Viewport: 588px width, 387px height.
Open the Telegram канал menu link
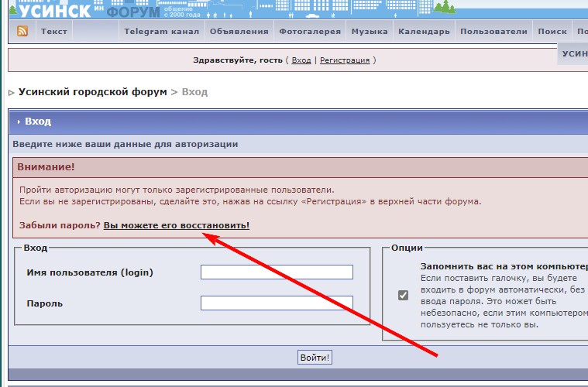pos(162,32)
